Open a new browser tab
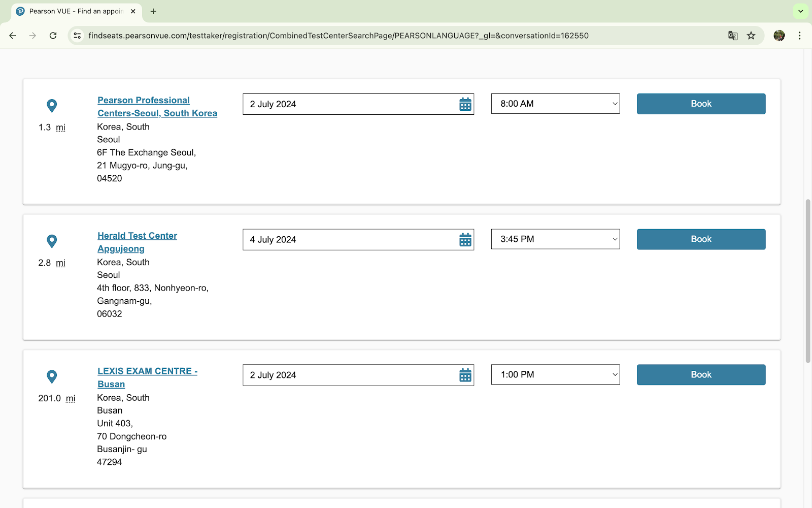This screenshot has height=508, width=812. pyautogui.click(x=153, y=11)
